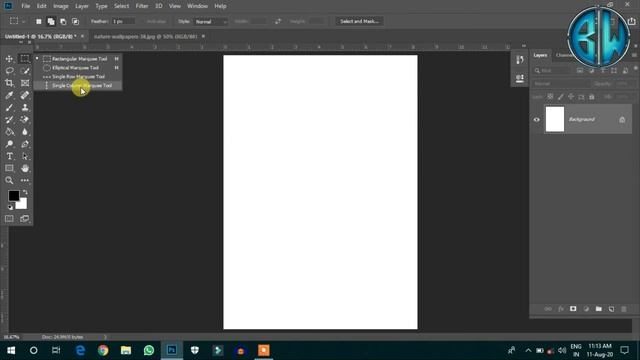Screen dimensions: 640x360
Task: Select the Brush tool
Action: coord(9,108)
